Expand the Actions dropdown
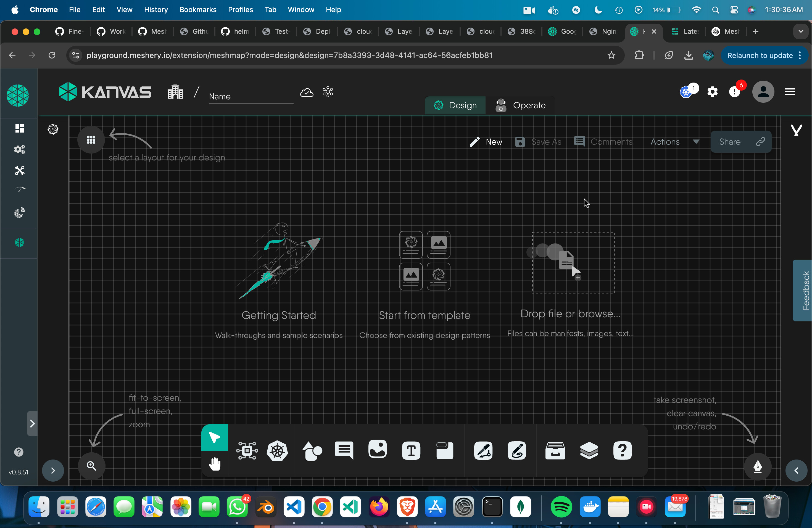Image resolution: width=812 pixels, height=528 pixels. [675, 142]
